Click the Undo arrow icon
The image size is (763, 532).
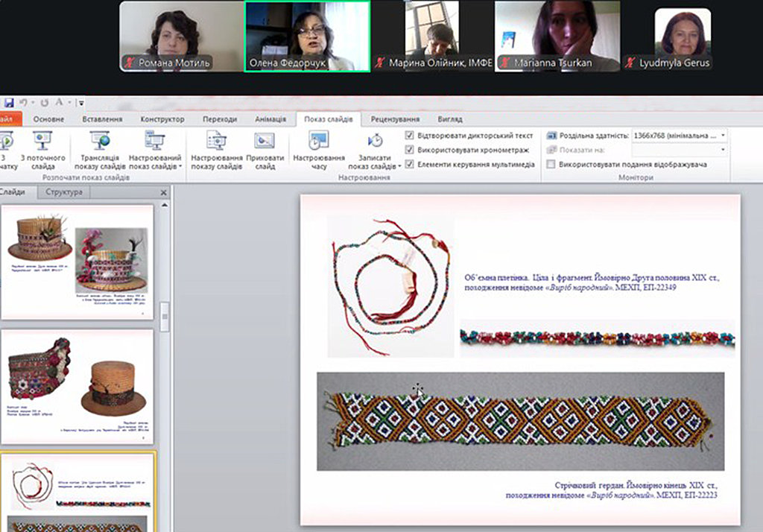pos(25,103)
